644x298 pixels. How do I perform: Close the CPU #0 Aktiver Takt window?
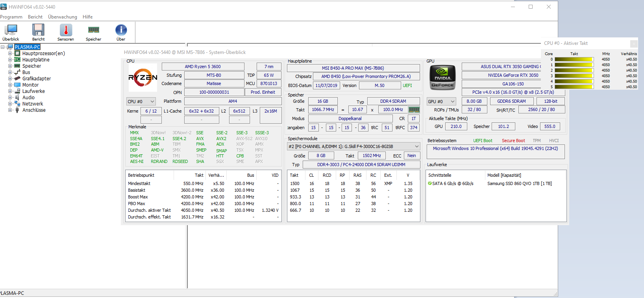633,43
